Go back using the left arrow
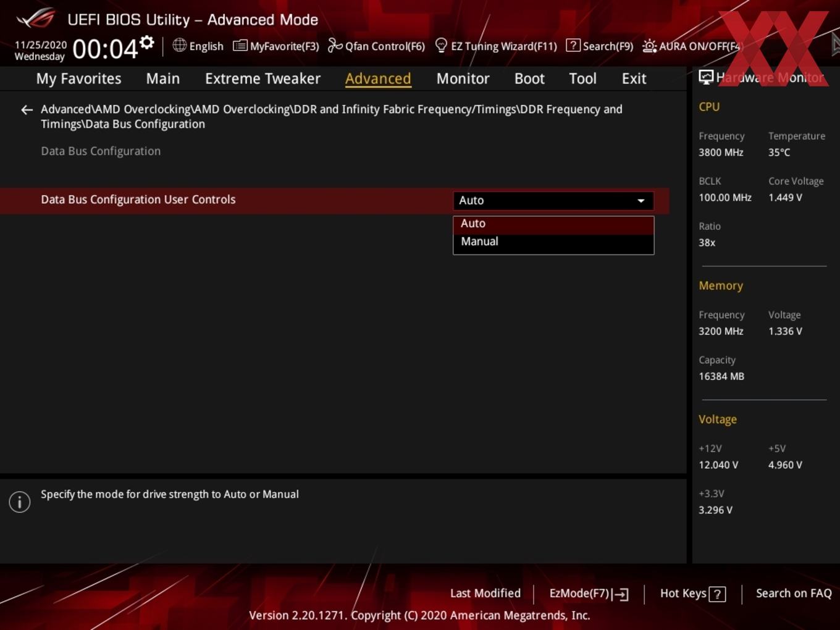Viewport: 840px width, 630px height. click(x=27, y=110)
